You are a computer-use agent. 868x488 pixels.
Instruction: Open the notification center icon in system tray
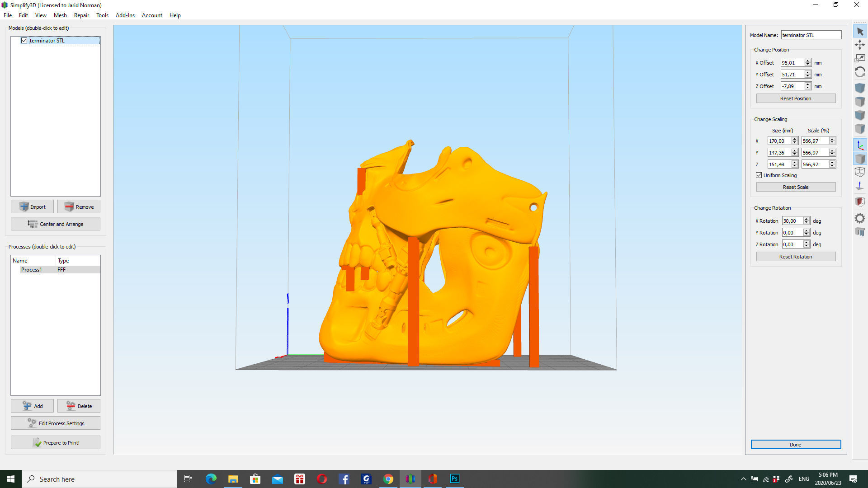click(853, 479)
